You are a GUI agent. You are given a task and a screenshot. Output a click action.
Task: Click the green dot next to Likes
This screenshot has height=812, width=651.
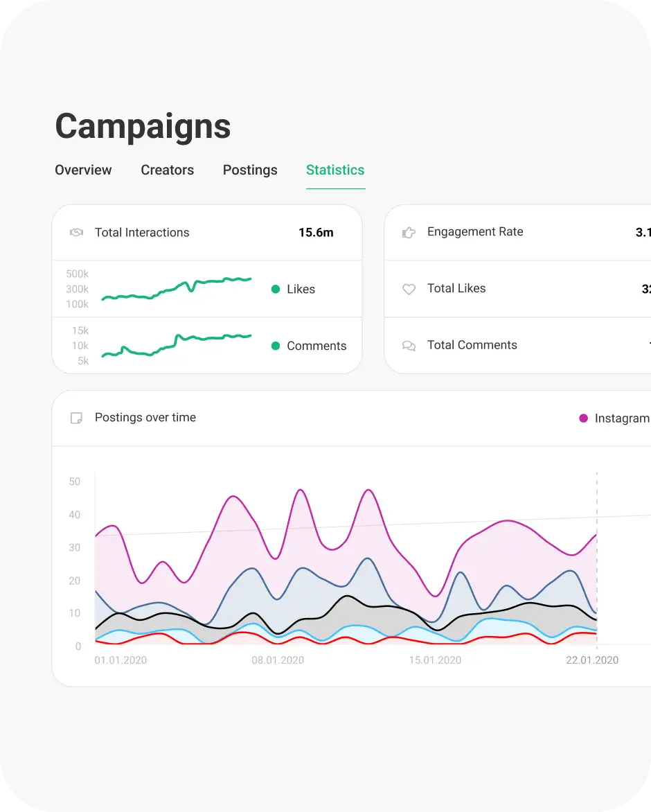pyautogui.click(x=275, y=289)
